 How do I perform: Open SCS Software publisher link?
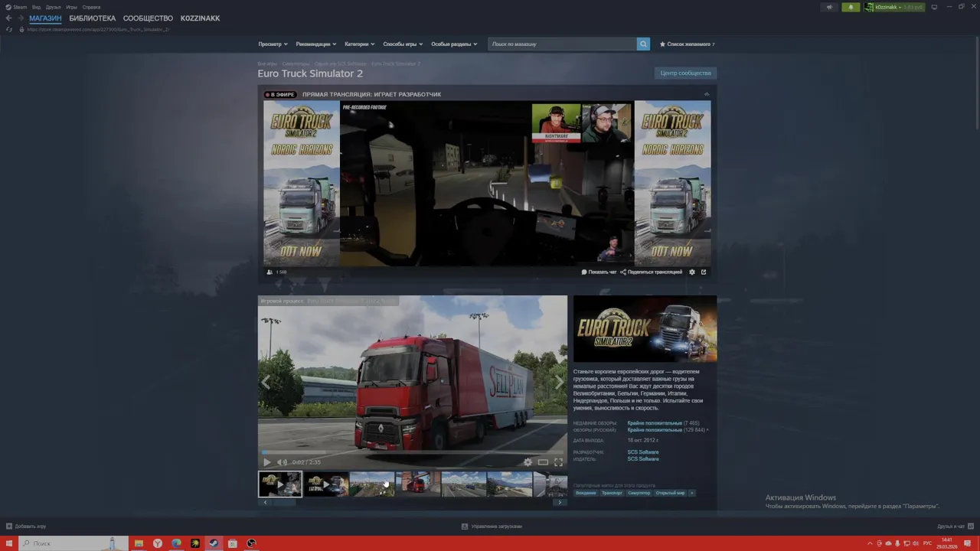pyautogui.click(x=643, y=459)
